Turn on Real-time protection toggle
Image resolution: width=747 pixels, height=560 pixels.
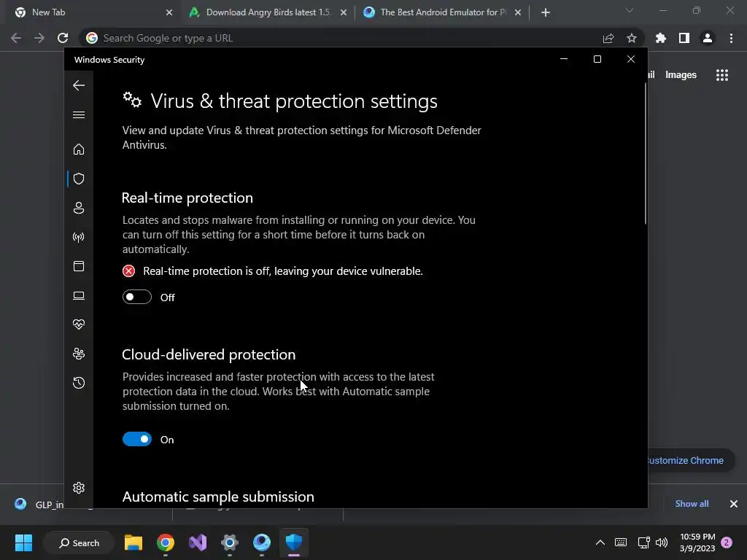click(x=137, y=297)
